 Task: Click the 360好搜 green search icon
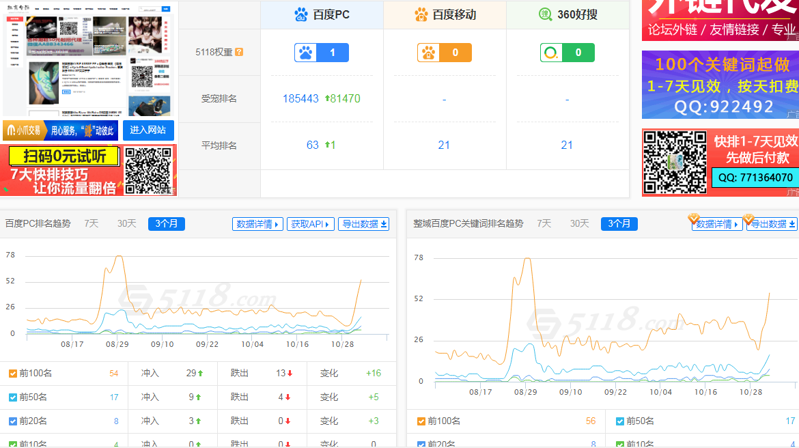point(545,14)
